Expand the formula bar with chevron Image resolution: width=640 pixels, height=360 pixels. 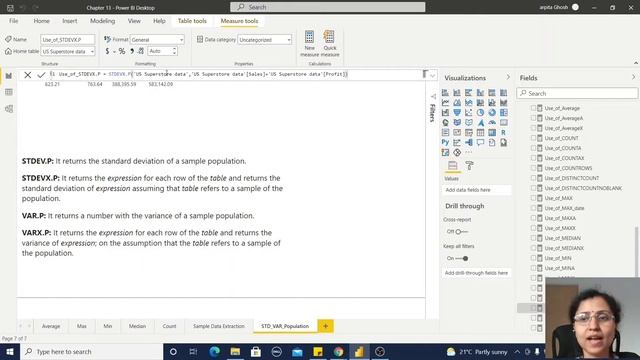(x=432, y=75)
